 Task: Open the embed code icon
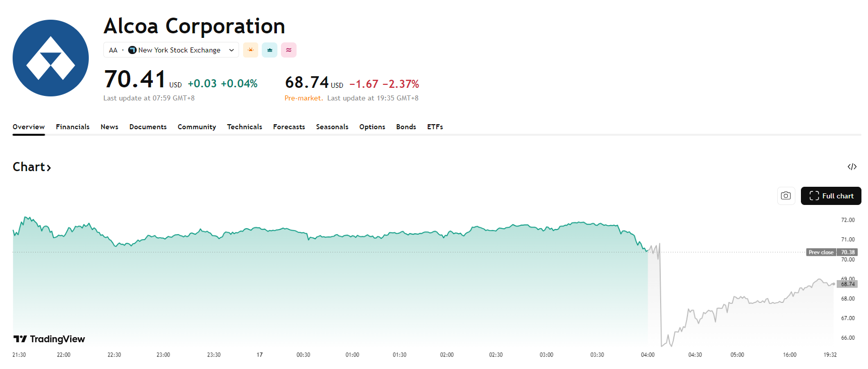point(852,167)
